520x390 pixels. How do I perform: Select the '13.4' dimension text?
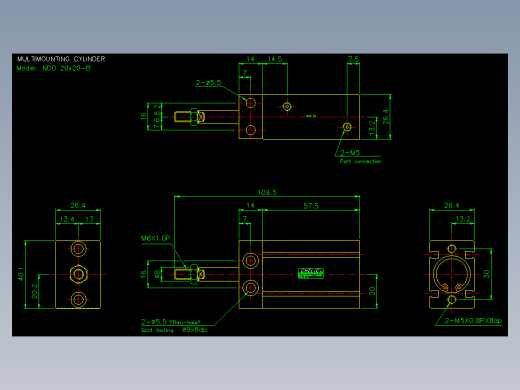(67, 219)
